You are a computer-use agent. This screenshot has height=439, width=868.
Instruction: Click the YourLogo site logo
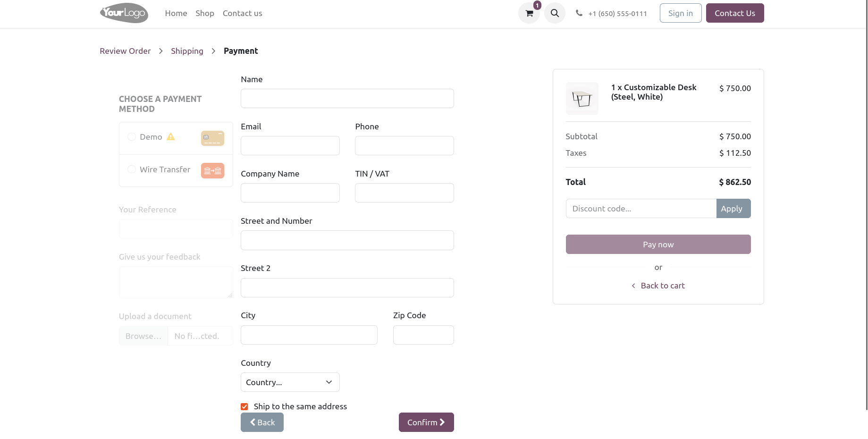click(124, 13)
